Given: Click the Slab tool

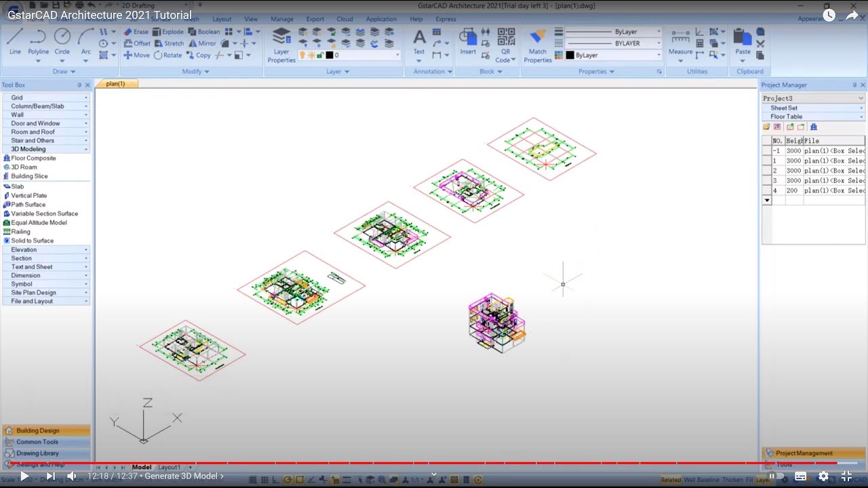Looking at the screenshot, I should (x=14, y=186).
